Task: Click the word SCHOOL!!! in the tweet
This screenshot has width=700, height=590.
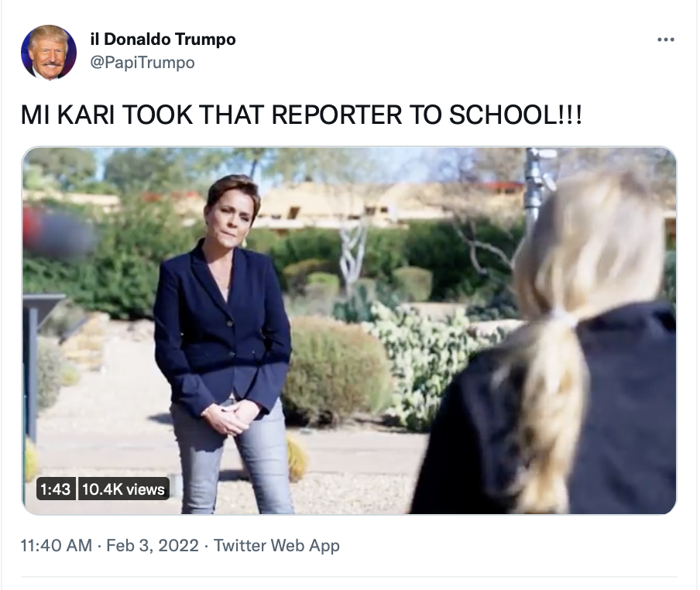Action: [515, 115]
